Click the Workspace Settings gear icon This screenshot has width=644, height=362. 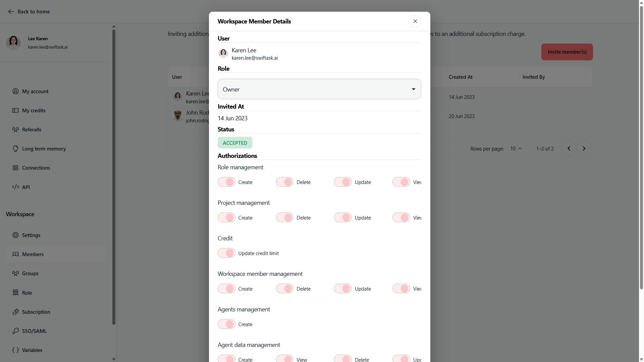tap(15, 235)
